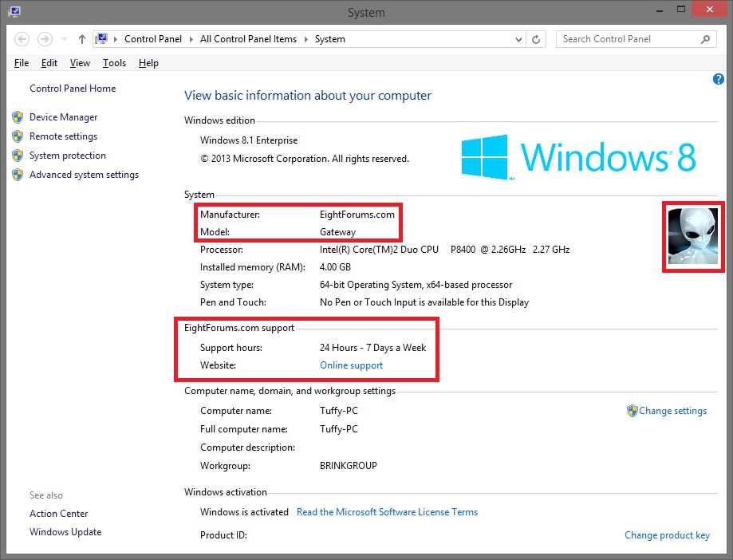Click shield icon beside Device Manager
Image resolution: width=733 pixels, height=560 pixels.
18,116
